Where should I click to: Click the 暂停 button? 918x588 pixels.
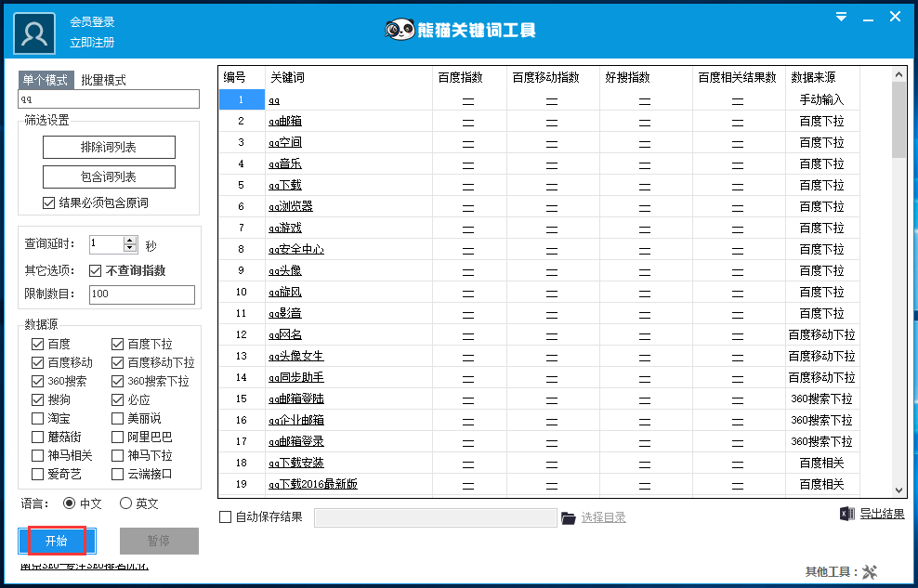159,541
